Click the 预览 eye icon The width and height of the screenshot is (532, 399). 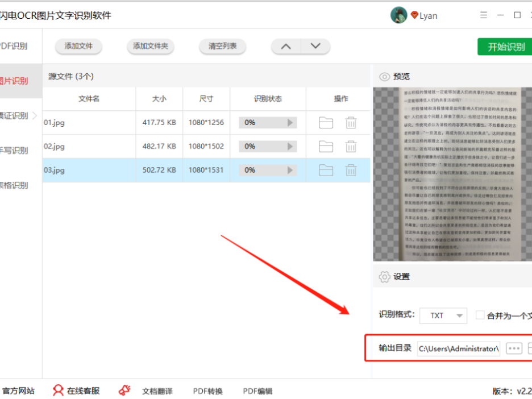coord(384,77)
